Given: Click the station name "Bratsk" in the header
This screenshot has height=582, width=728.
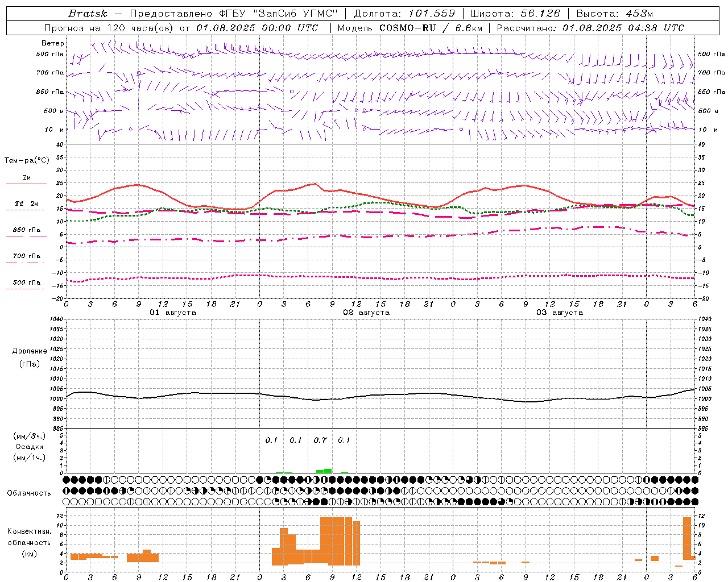Looking at the screenshot, I should pos(88,14).
